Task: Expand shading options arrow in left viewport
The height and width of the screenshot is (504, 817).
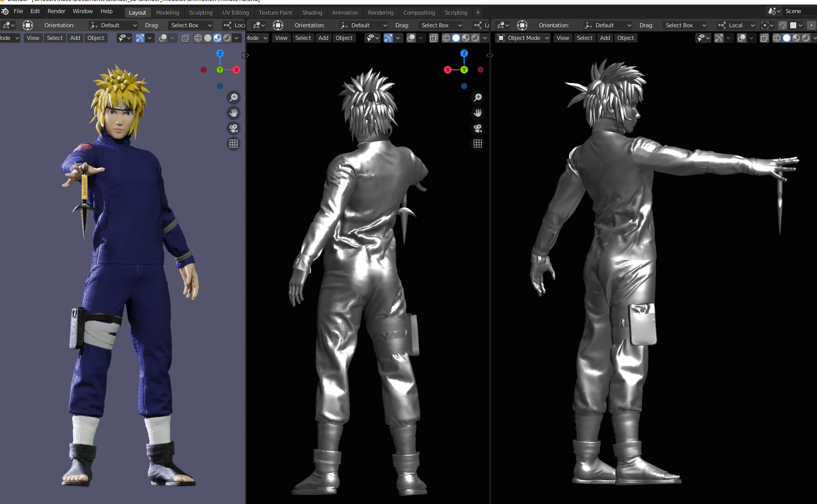Action: [x=237, y=38]
